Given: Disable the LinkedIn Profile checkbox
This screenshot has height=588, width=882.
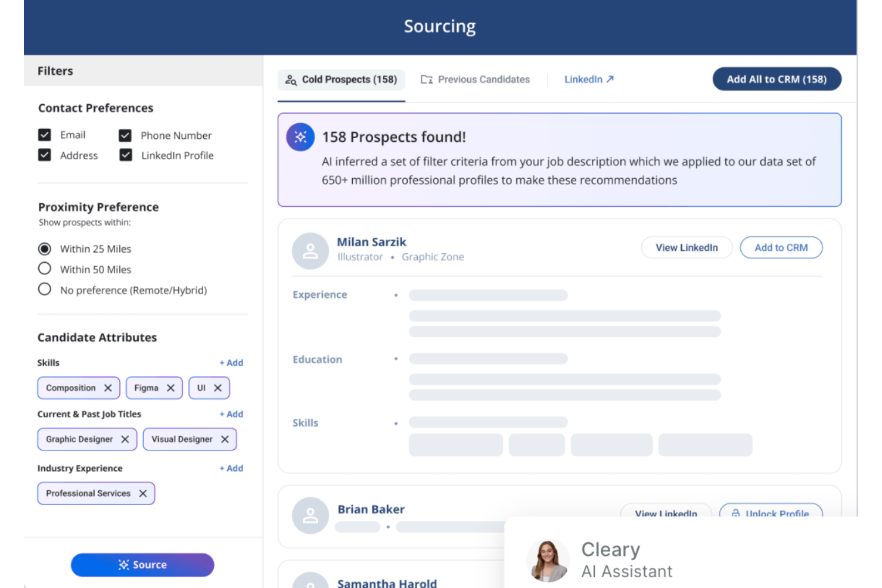Looking at the screenshot, I should [126, 155].
